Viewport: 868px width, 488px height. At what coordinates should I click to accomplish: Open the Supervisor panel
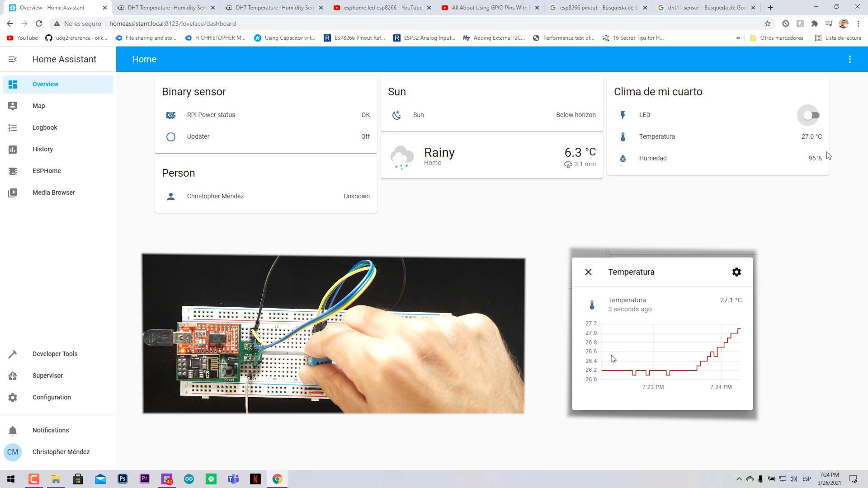click(47, 375)
